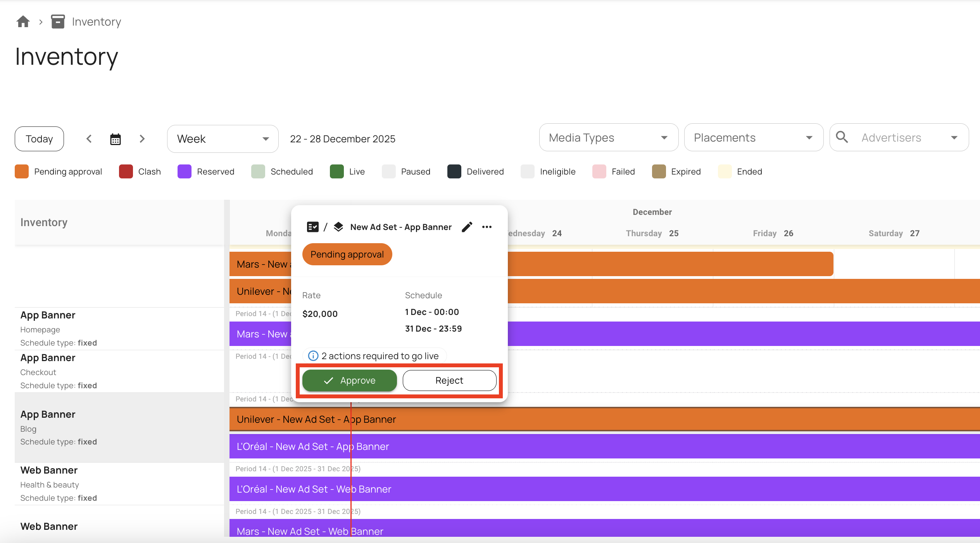Open the calendar date picker icon
Viewport: 980px width, 543px height.
(x=116, y=139)
